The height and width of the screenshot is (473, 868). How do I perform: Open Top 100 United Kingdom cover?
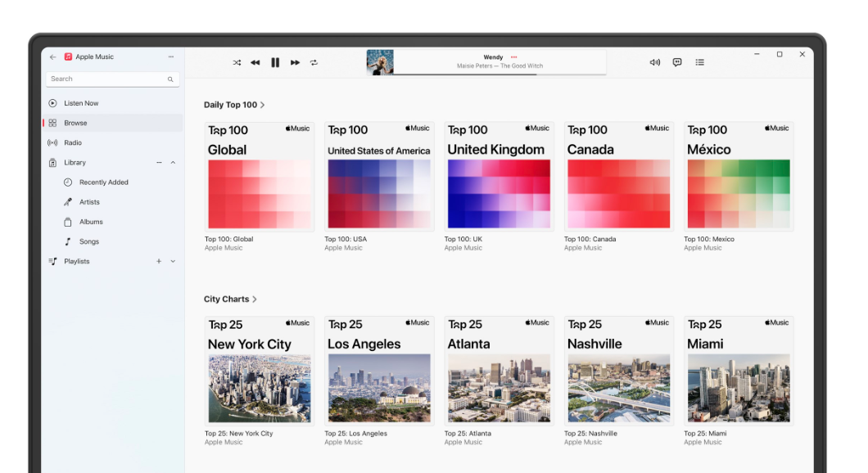tap(499, 177)
